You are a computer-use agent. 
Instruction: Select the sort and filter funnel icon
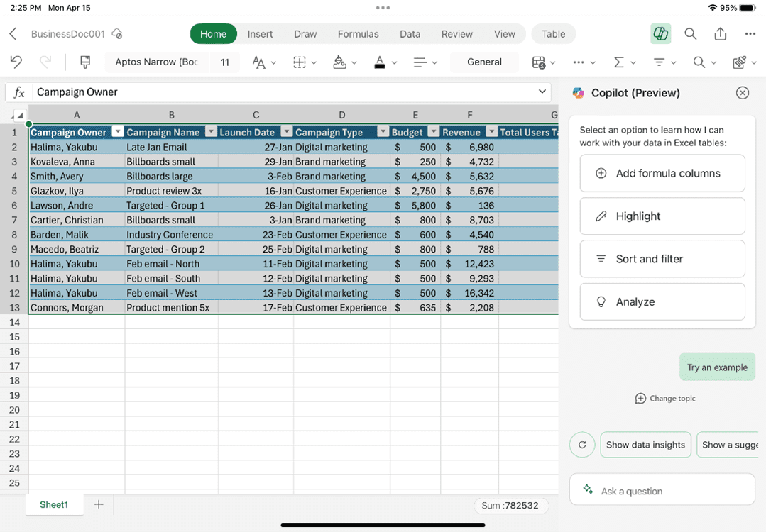pos(660,62)
